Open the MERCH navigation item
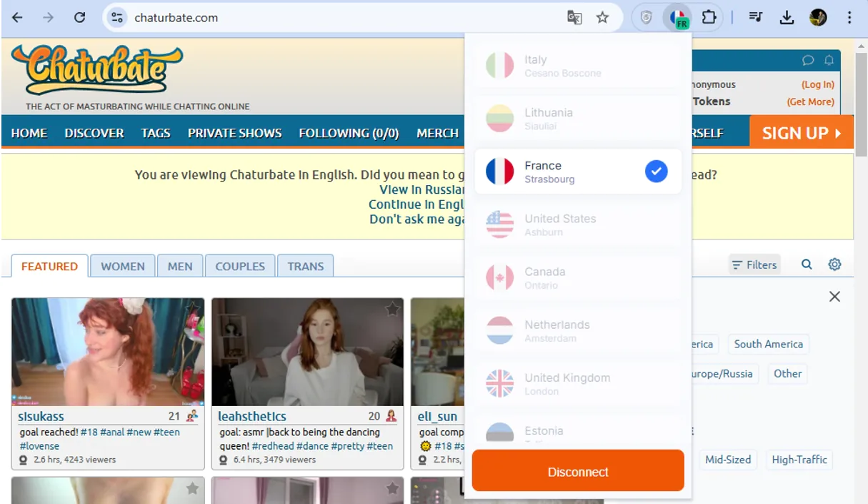The image size is (868, 504). coord(438,133)
